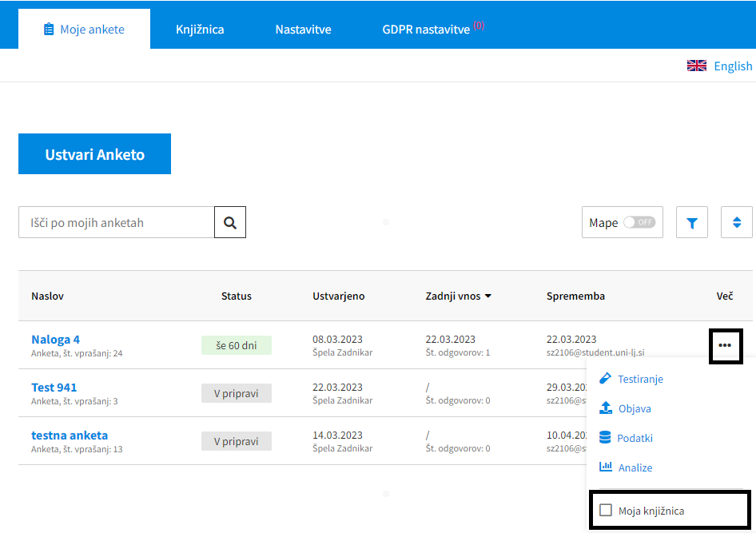
Task: Click the 14.03.2023 created date
Action: [x=337, y=436]
